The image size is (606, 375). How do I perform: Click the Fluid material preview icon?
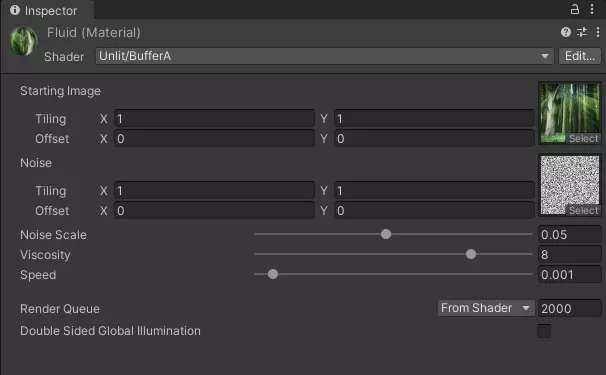[23, 41]
